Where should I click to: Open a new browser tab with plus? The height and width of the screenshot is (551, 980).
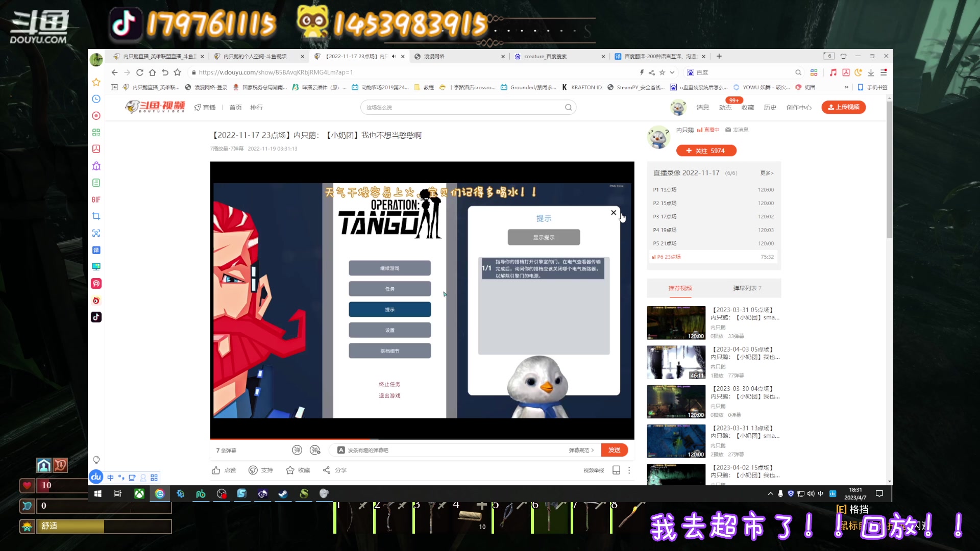719,56
